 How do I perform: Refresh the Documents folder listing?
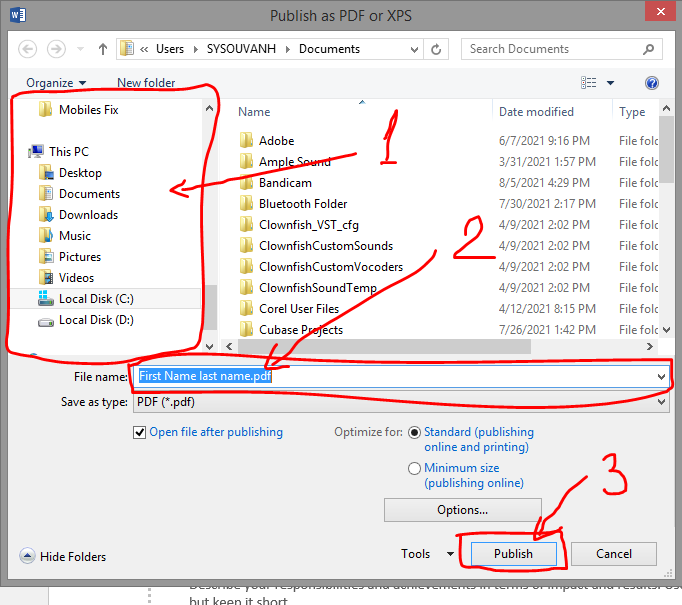(436, 49)
